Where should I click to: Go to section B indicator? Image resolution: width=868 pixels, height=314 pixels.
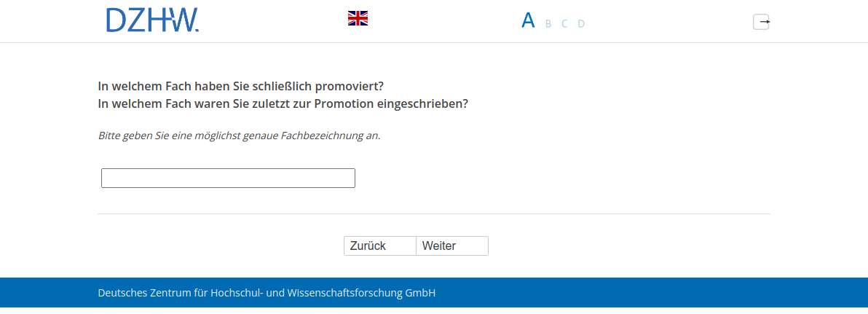click(x=548, y=24)
